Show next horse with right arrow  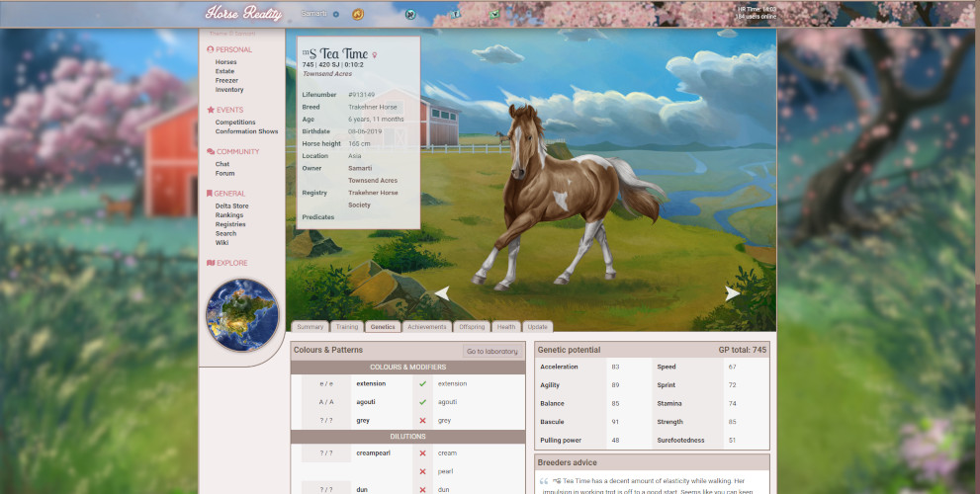pos(733,293)
